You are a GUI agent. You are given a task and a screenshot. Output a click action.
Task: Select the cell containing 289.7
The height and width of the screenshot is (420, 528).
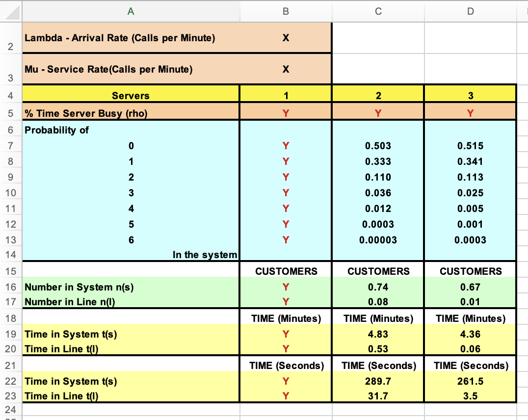tap(377, 381)
